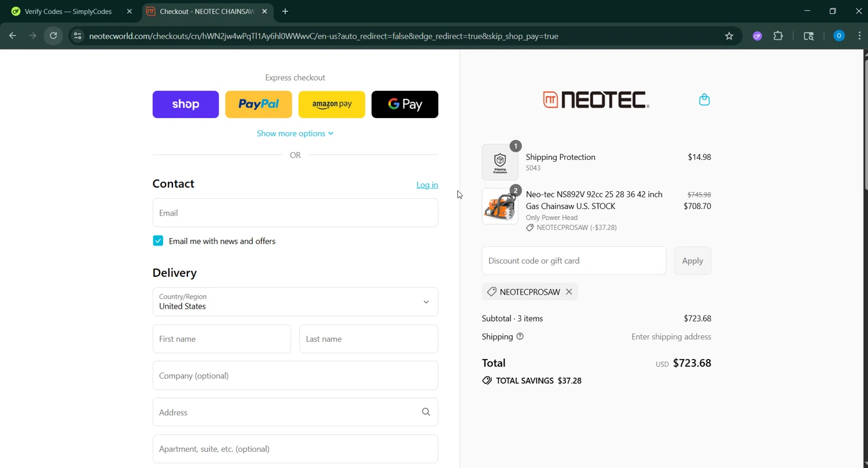Click the Log in link

pos(427,185)
